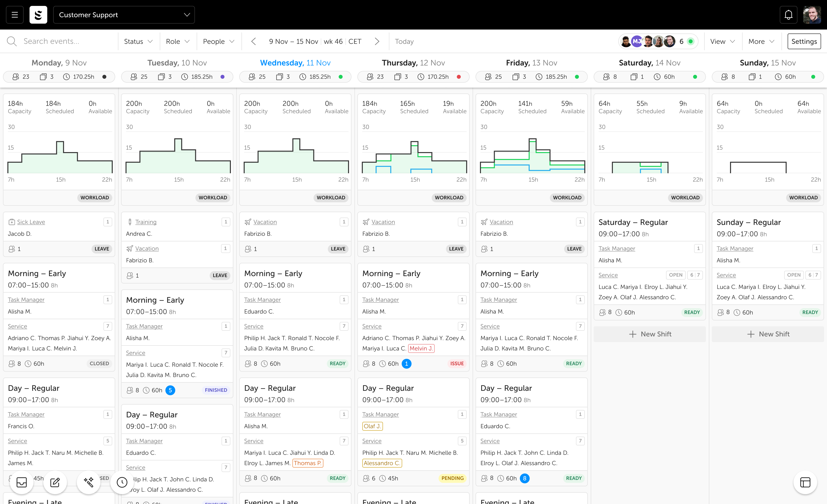Click the S app logo
The image size is (827, 504).
coord(38,15)
